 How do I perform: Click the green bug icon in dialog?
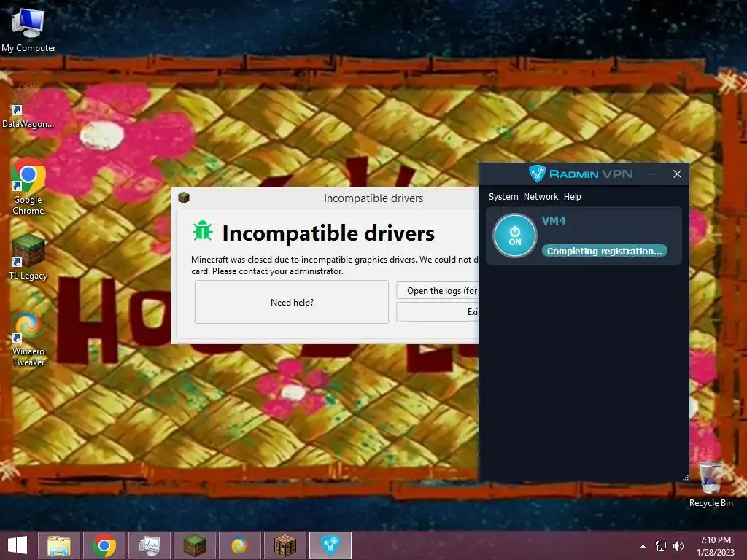coord(203,231)
